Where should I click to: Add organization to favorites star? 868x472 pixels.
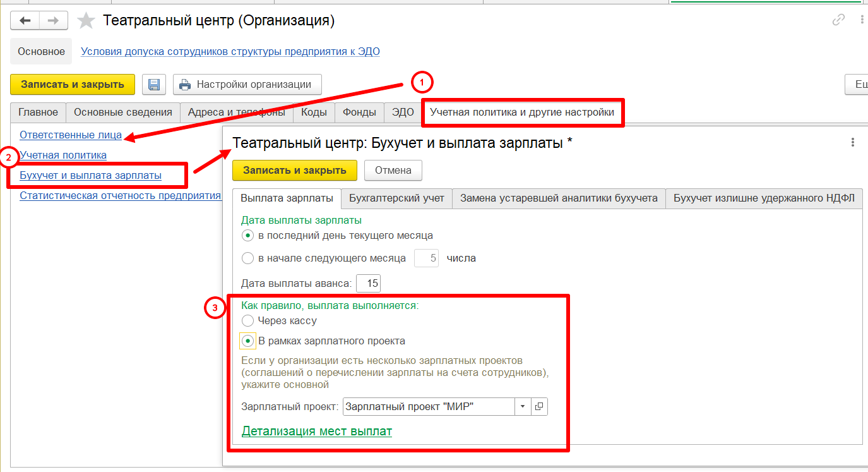coord(86,21)
